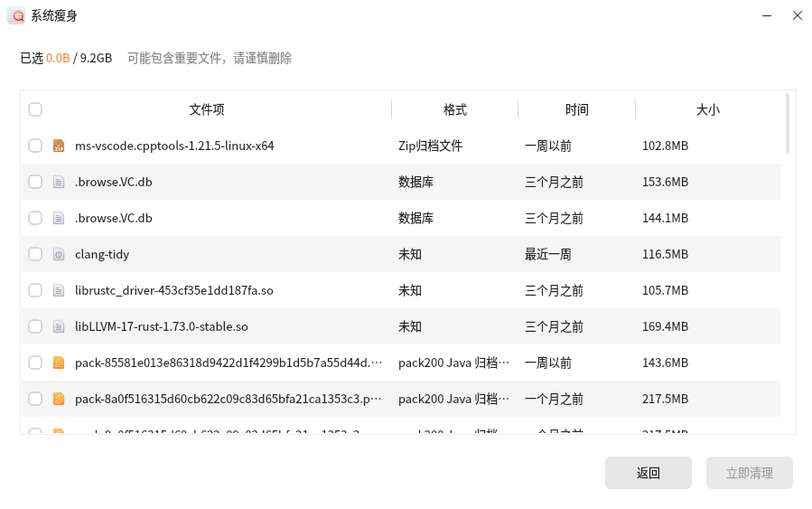Click the vertical scrollbar of the file list
Viewport: 812px width, 509px height.
788,124
